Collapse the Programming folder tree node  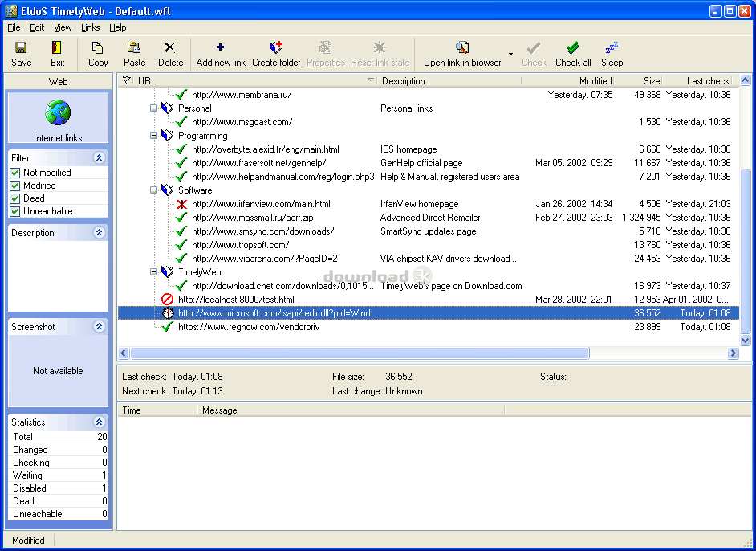pos(153,136)
